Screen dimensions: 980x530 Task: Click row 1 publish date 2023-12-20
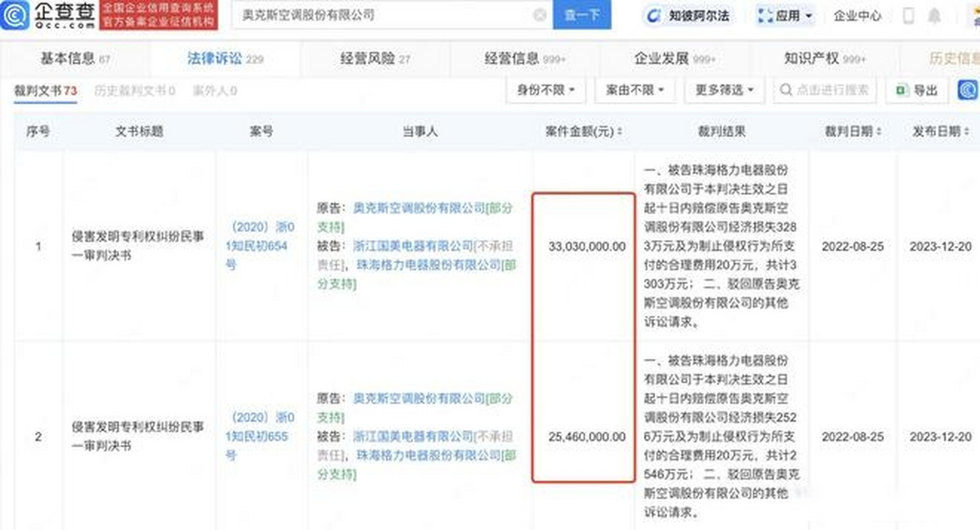pyautogui.click(x=941, y=247)
